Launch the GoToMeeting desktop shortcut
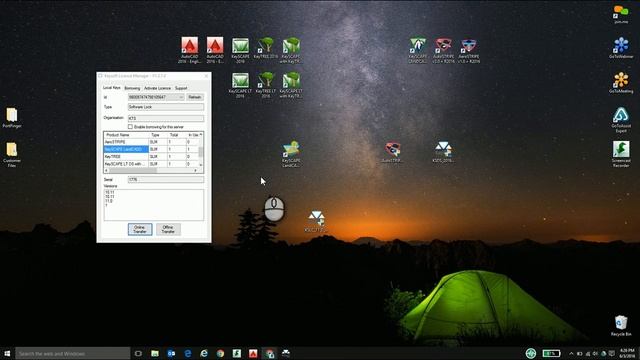Screen dimensions: 640x360 click(x=621, y=82)
